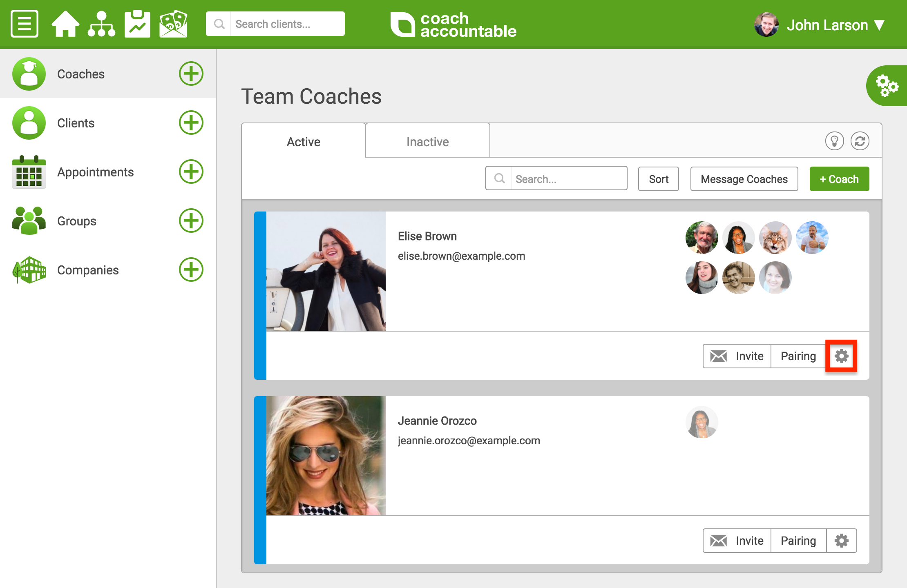Viewport: 907px width, 588px height.
Task: Click Elise's older man client avatar
Action: pos(702,238)
